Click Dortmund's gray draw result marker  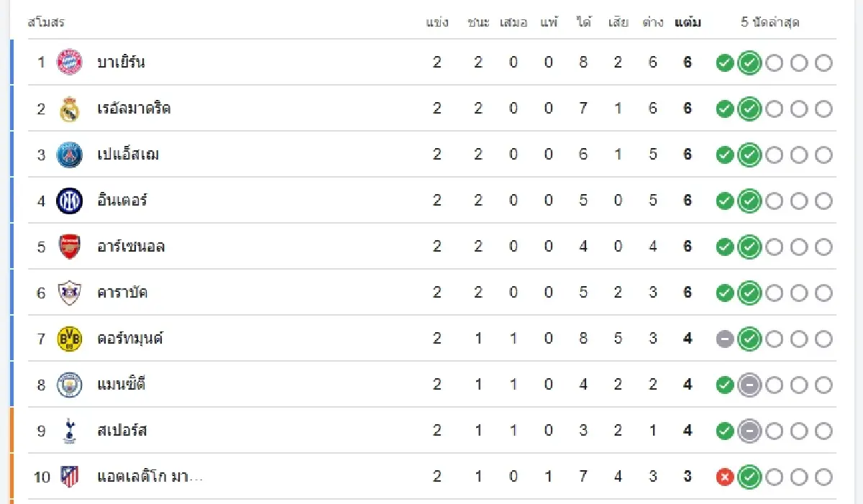tap(724, 338)
